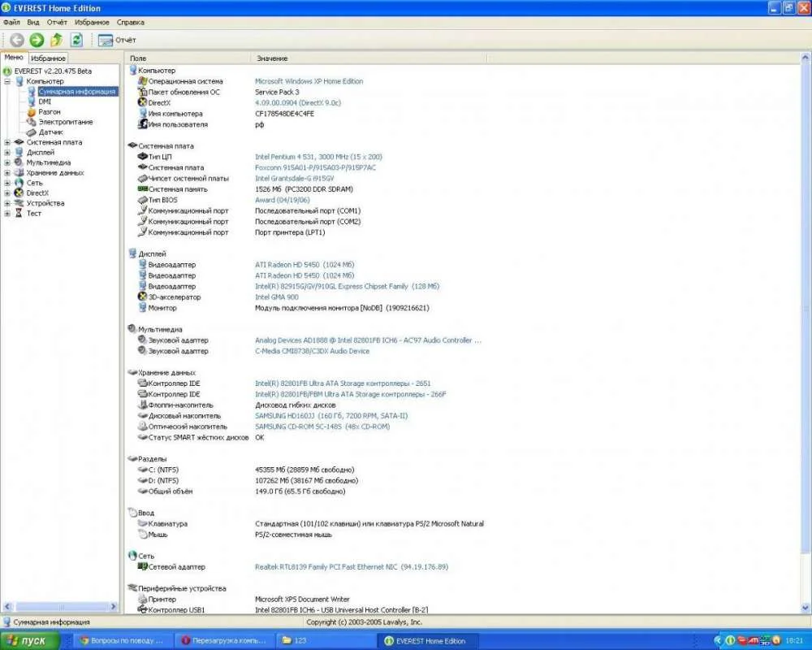
Task: Expand the DirectX tree node
Action: coord(7,193)
